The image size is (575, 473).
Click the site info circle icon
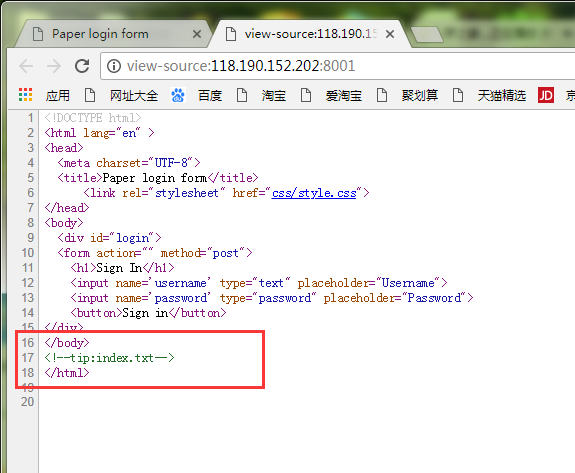coord(114,66)
